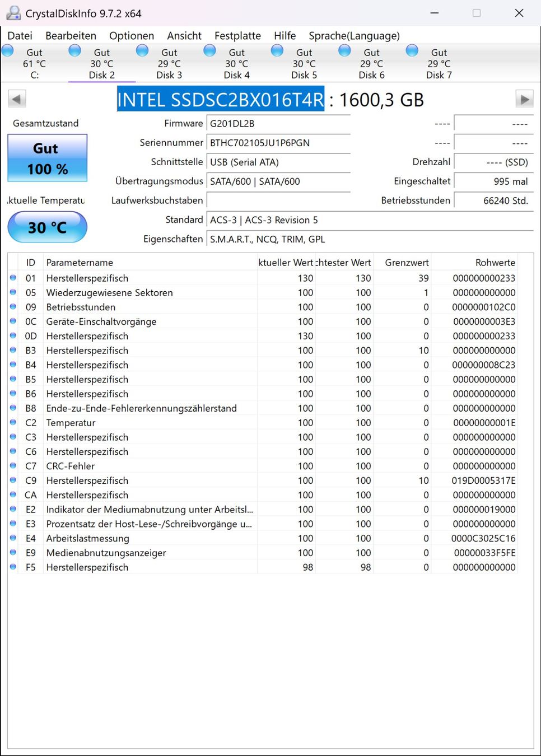Select the Disk 5 tab label
Screen dimensions: 541x756
click(304, 75)
